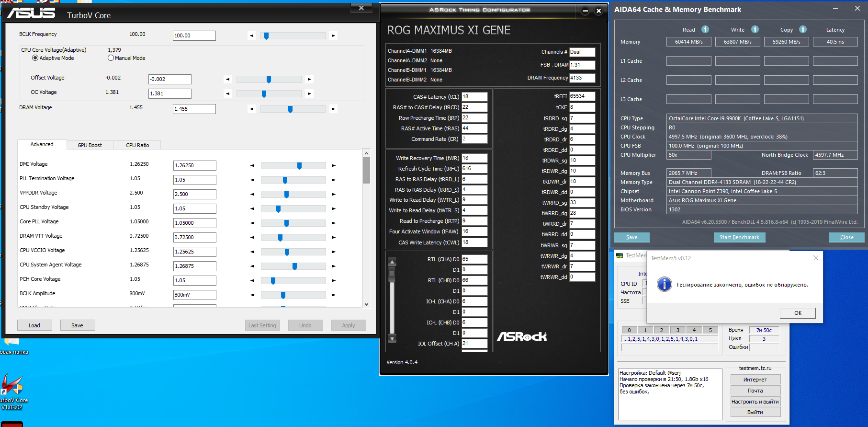The image size is (868, 427).
Task: Increase VPPDDR Voltage with the right arrow
Action: (x=334, y=195)
